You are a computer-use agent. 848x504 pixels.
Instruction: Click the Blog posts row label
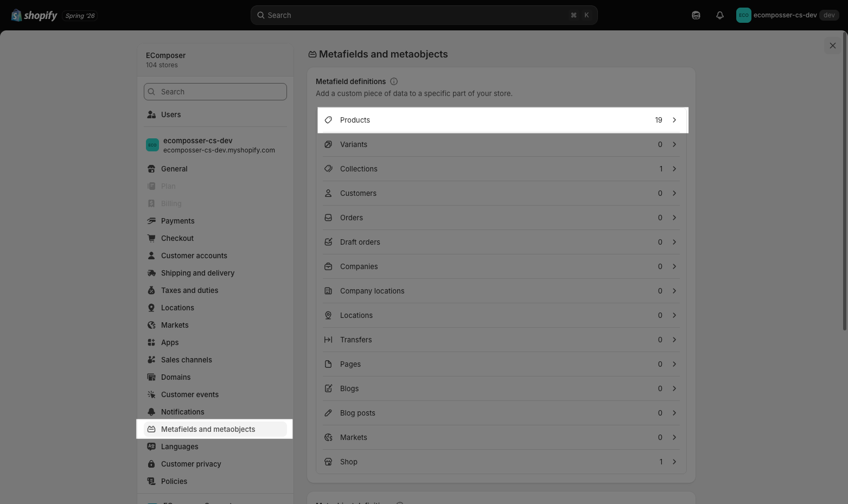click(358, 413)
